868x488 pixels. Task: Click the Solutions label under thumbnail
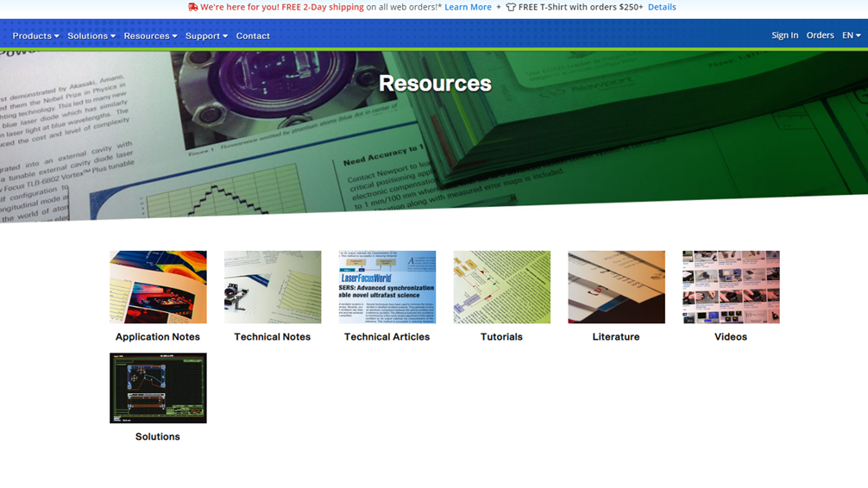pyautogui.click(x=158, y=436)
